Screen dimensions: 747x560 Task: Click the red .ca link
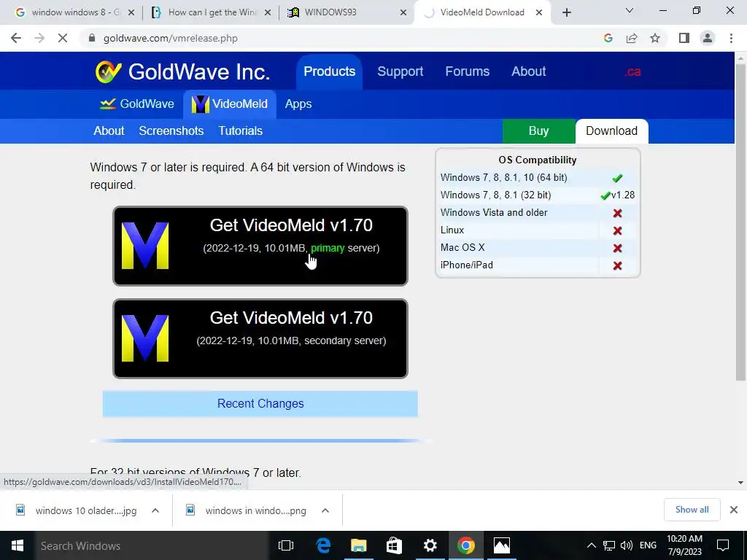pyautogui.click(x=632, y=72)
